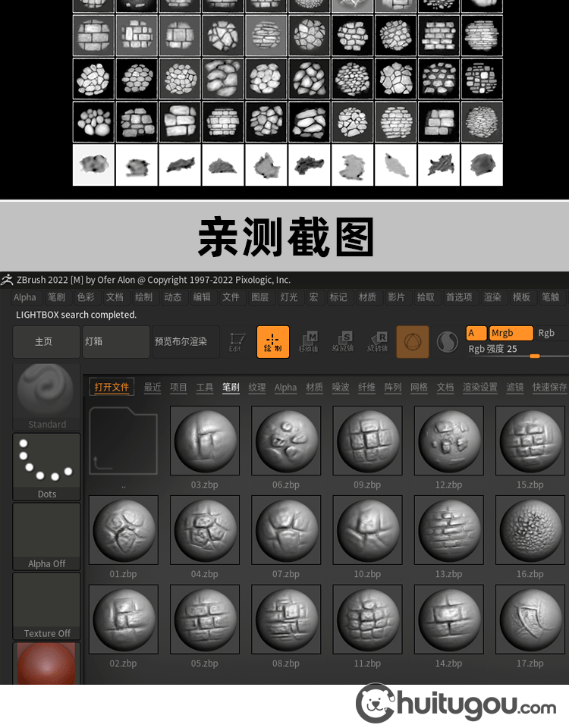Select the 02.zbp brush thumbnail
Image resolution: width=569 pixels, height=728 pixels.
(x=124, y=620)
